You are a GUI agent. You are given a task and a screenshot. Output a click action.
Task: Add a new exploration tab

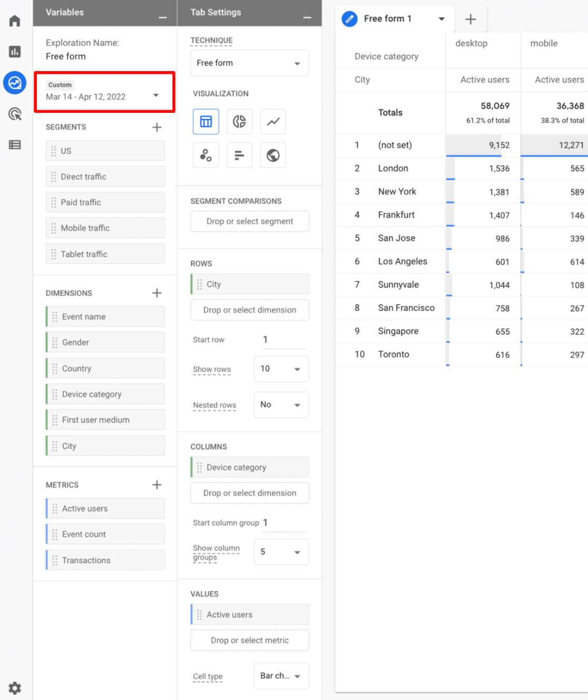pos(471,20)
